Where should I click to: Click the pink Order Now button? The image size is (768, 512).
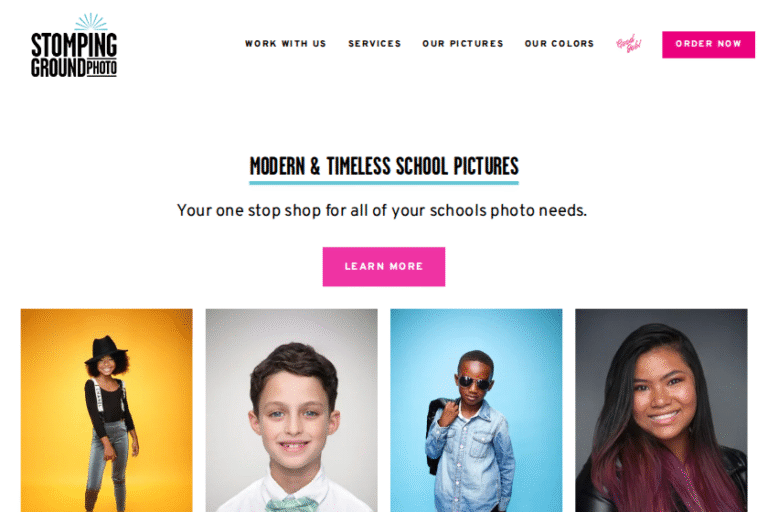click(708, 45)
